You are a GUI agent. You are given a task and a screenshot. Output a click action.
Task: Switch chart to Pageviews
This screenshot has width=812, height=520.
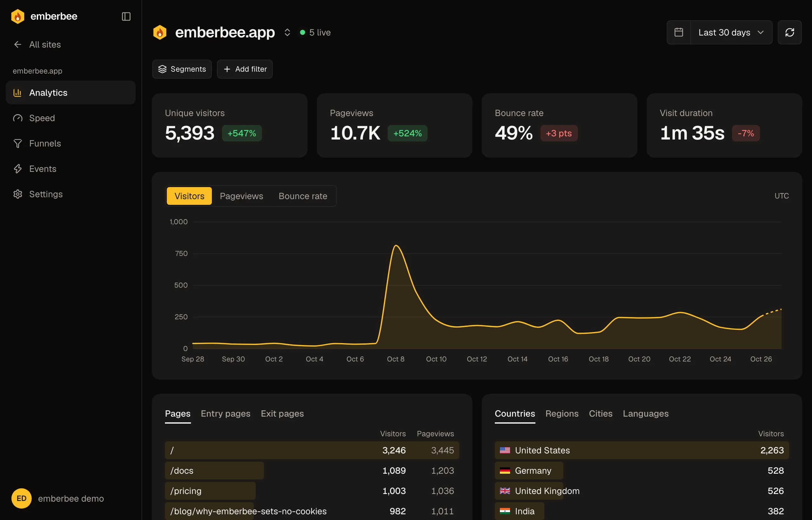coord(241,196)
